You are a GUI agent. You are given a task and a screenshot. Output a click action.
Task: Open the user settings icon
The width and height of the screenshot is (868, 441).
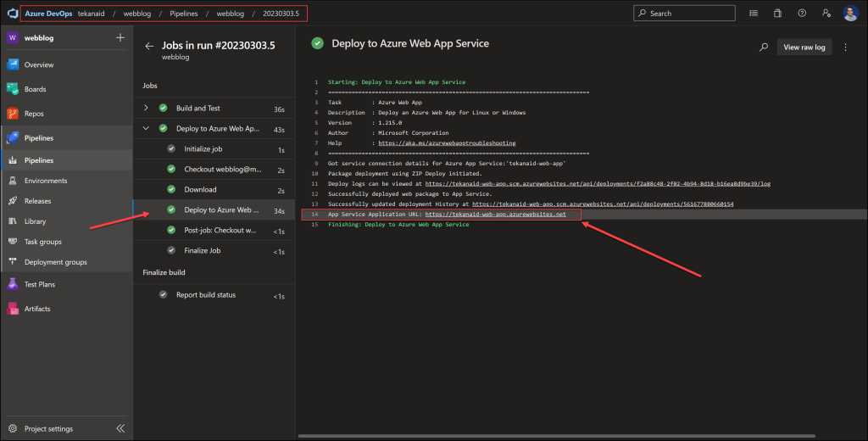(x=826, y=14)
